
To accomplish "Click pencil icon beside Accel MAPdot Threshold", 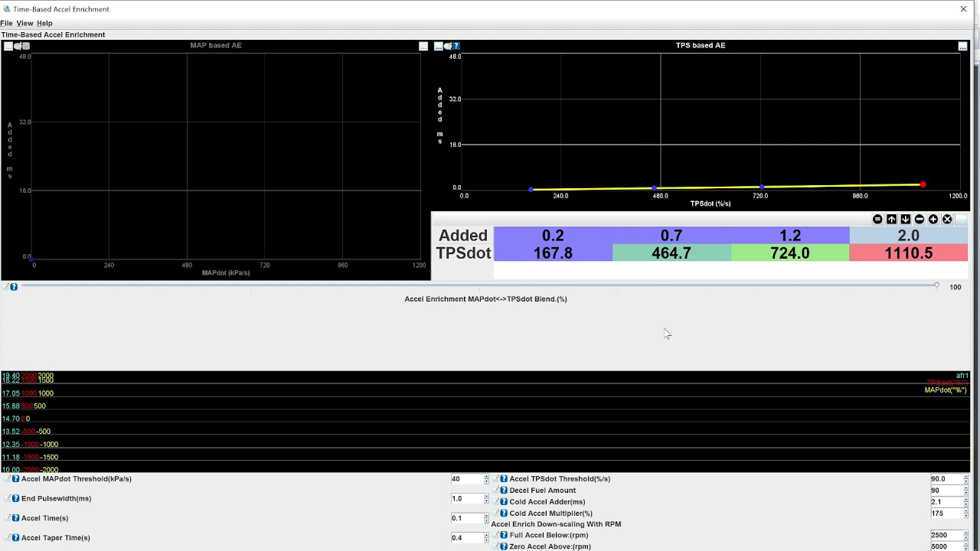I will click(x=6, y=479).
